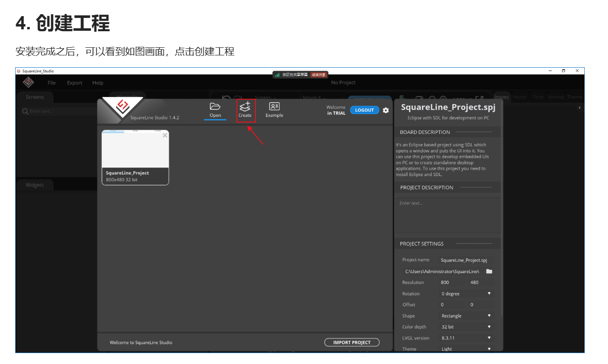
Task: Open the Export menu
Action: pyautogui.click(x=74, y=83)
